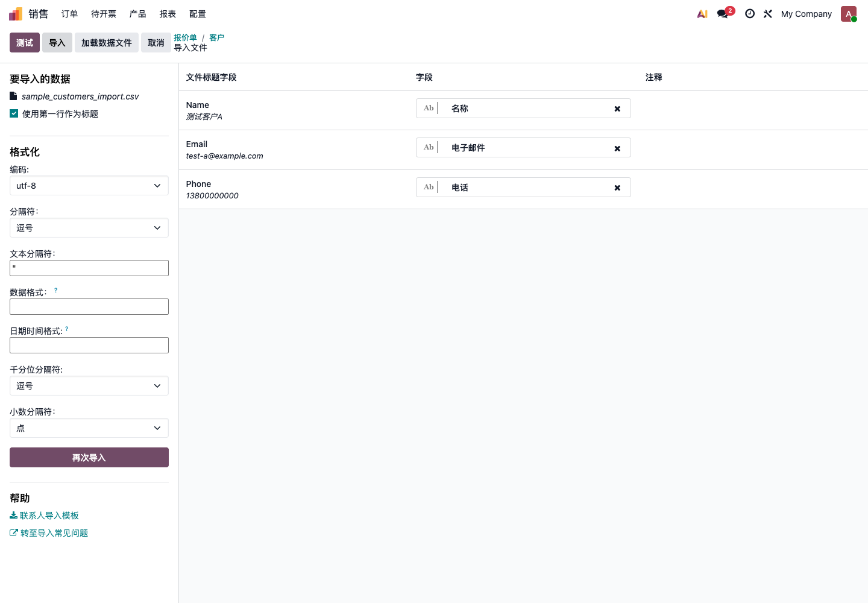
Task: Click the user avatar icon
Action: (x=849, y=14)
